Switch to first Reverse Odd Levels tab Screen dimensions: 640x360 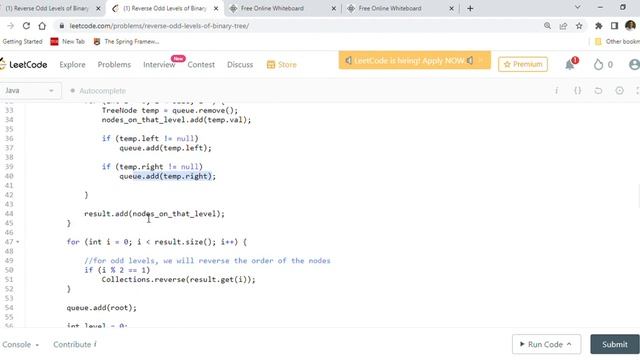pos(48,8)
